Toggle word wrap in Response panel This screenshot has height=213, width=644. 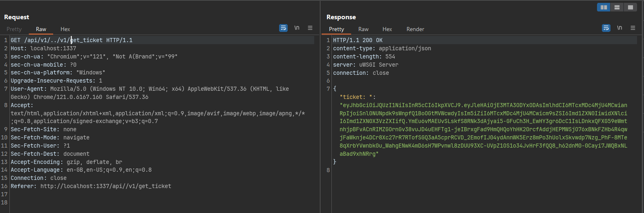point(606,28)
